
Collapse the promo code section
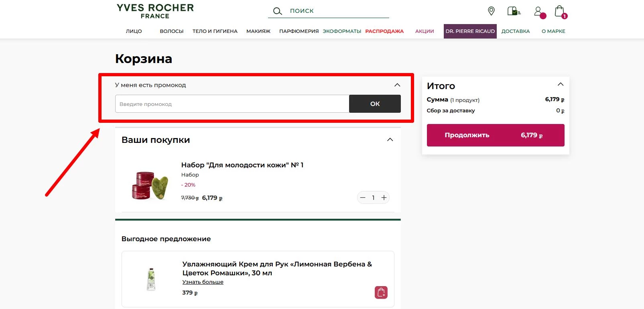coord(397,85)
